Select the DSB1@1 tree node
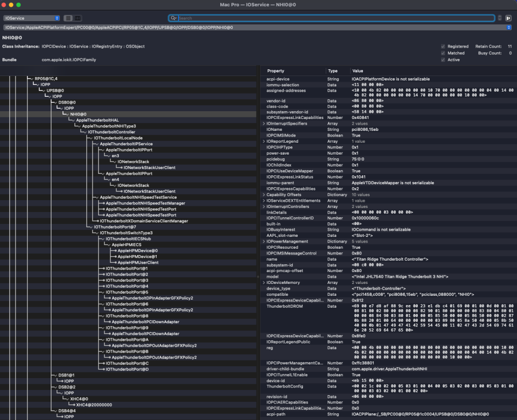The image size is (517, 420). pyautogui.click(x=66, y=376)
